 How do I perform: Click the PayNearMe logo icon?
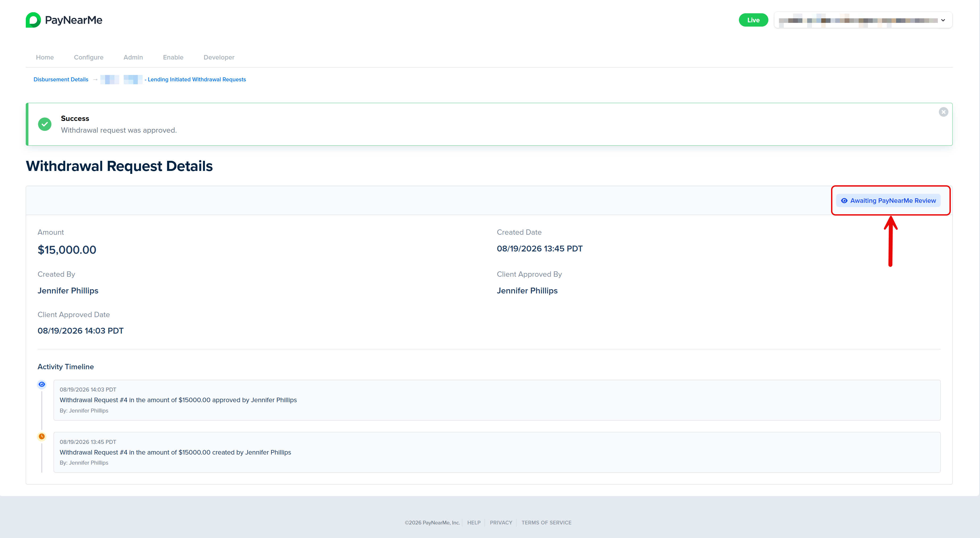[33, 20]
